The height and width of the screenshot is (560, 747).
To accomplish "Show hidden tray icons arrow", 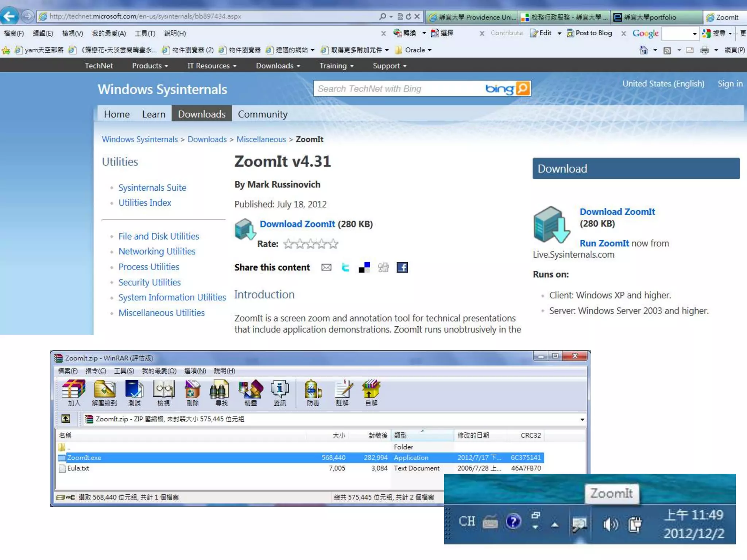I will (x=555, y=525).
